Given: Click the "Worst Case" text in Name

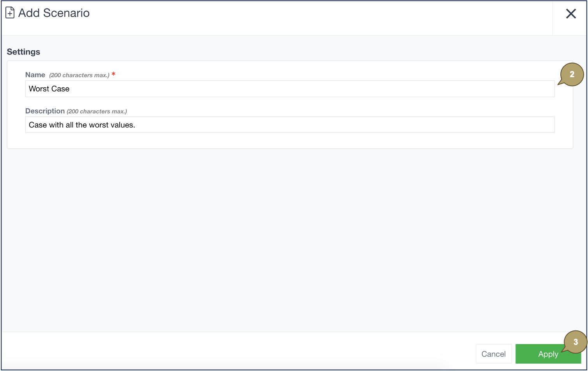Looking at the screenshot, I should click(x=49, y=89).
